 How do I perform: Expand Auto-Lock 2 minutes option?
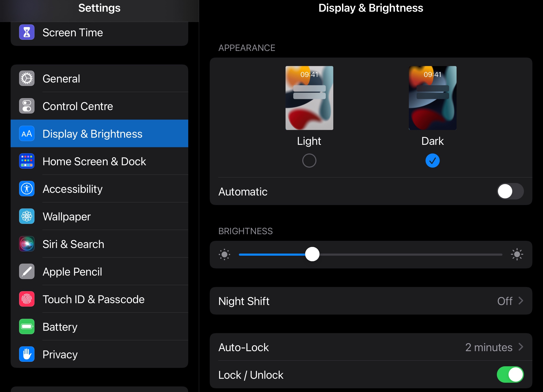point(494,347)
